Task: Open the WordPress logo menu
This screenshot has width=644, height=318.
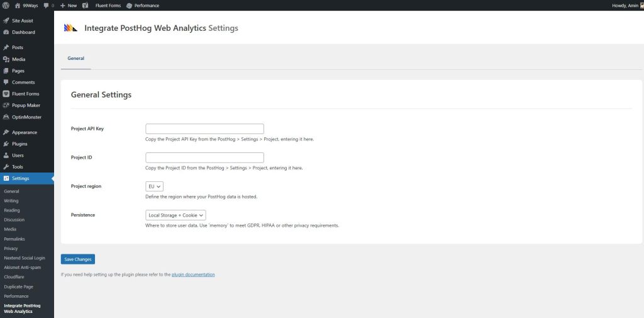Action: [6, 5]
